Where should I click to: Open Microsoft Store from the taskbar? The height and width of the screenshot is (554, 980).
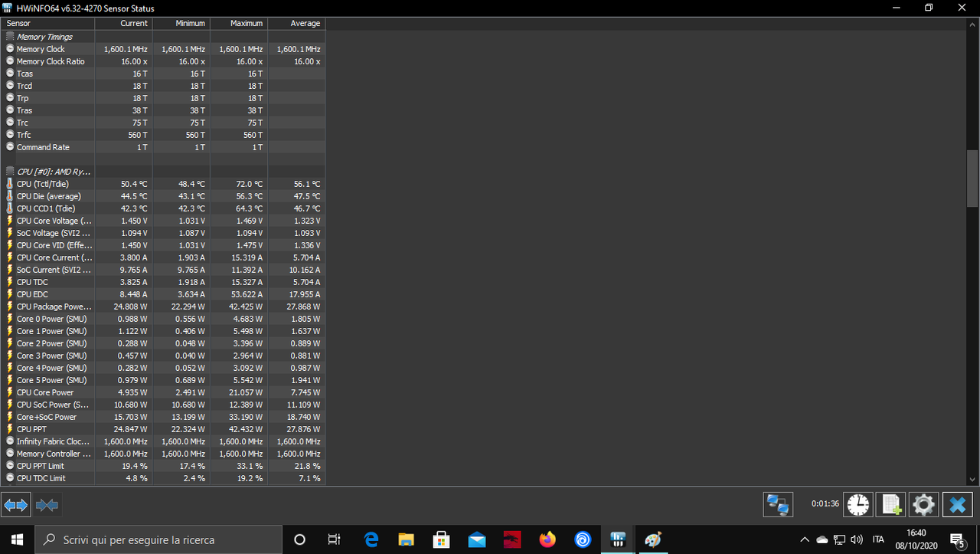point(441,539)
